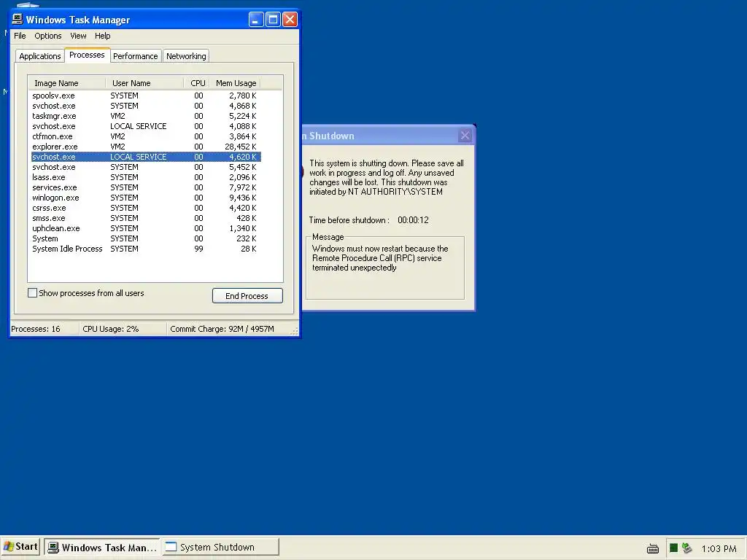The height and width of the screenshot is (560, 747).
Task: Select the uphclean.exe process
Action: [146, 228]
